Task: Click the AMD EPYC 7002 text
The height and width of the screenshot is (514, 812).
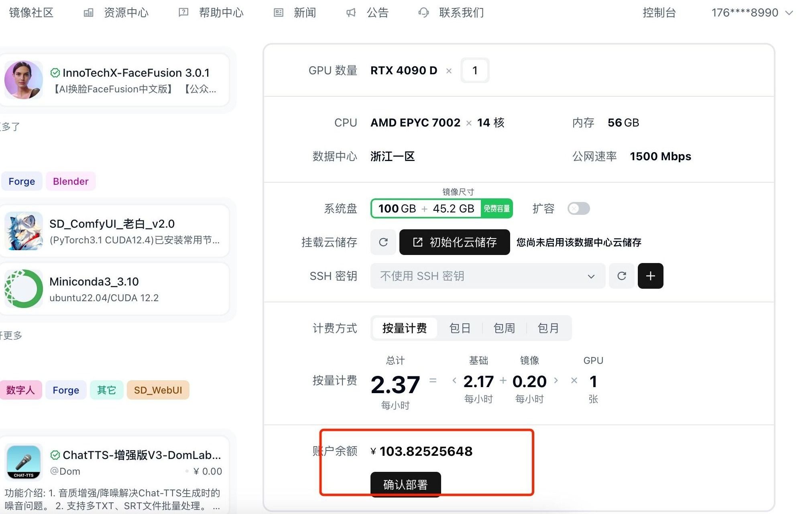Action: (415, 122)
